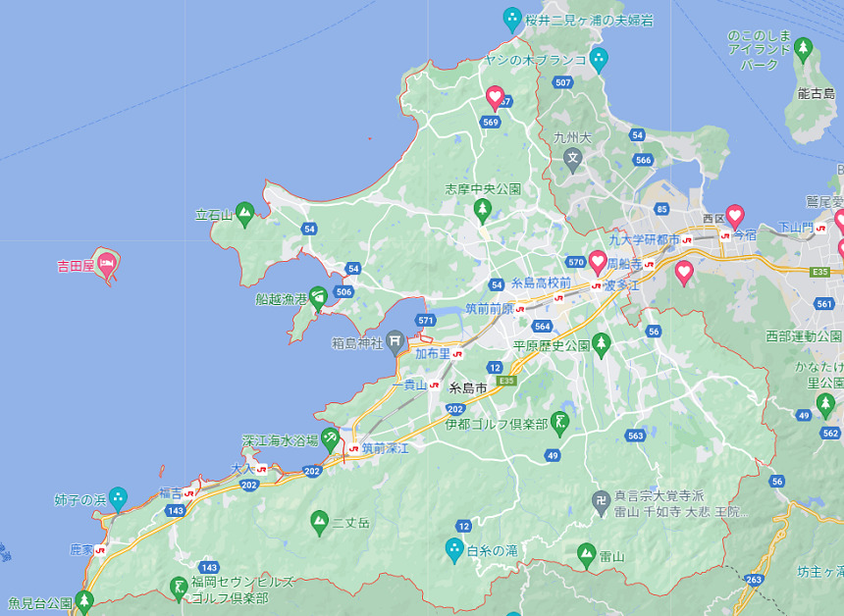Click the 大入 JR station icon

262,469
